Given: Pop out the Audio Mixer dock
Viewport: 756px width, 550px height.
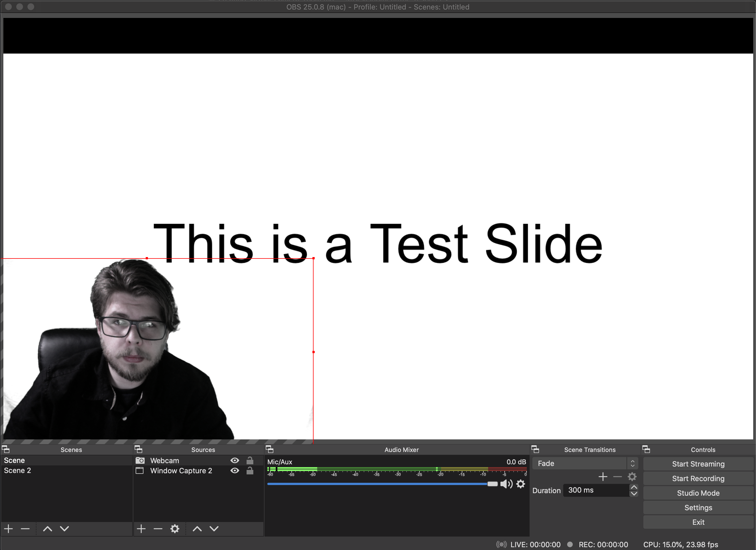Looking at the screenshot, I should click(270, 449).
